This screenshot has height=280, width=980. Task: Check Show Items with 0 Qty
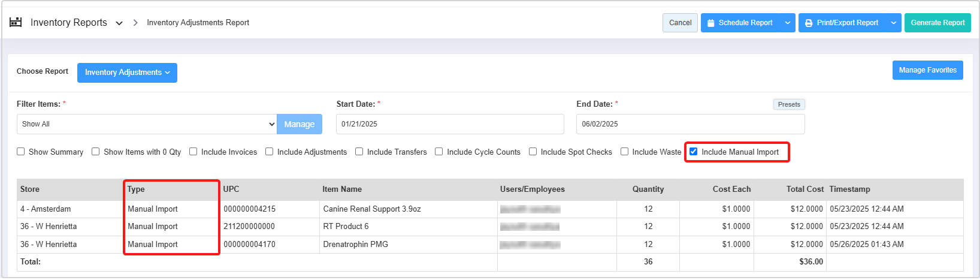(x=96, y=152)
